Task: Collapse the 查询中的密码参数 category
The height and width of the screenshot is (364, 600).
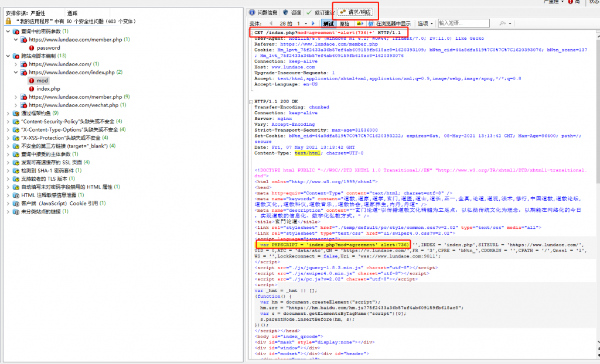Action: 7,32
